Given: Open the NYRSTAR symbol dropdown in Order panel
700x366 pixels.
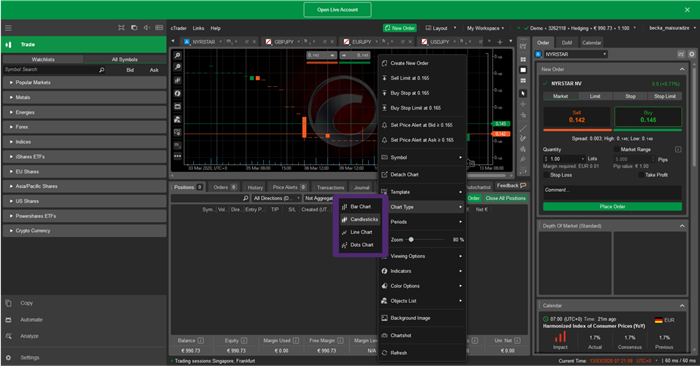Looking at the screenshot, I should tap(575, 54).
